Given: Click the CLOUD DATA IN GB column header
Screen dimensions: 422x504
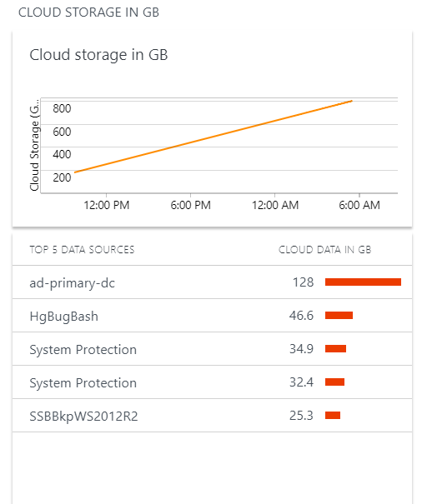Looking at the screenshot, I should click(x=324, y=250).
